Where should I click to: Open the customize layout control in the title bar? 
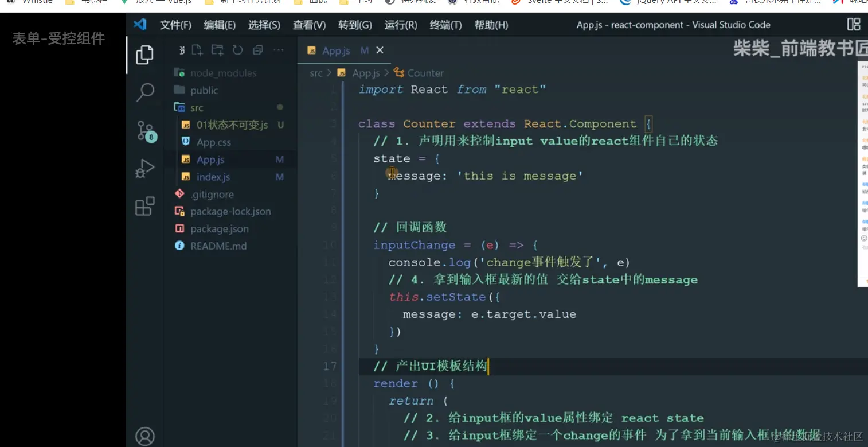tap(854, 24)
